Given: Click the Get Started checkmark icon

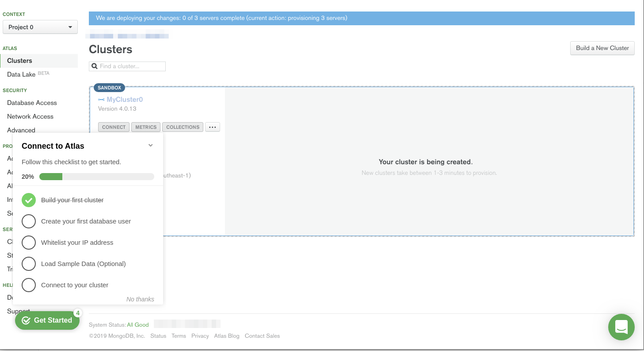Looking at the screenshot, I should click(x=26, y=320).
